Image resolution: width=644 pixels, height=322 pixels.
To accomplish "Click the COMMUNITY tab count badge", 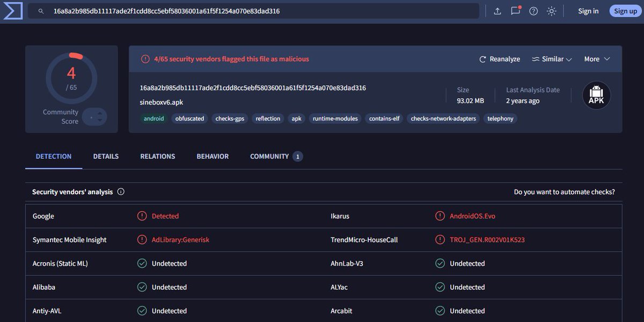I will tap(298, 157).
